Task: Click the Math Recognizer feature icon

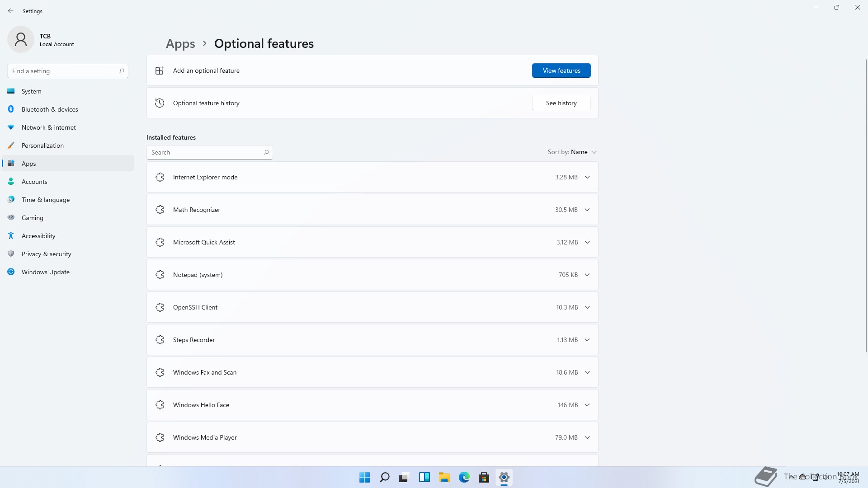Action: [x=160, y=210]
